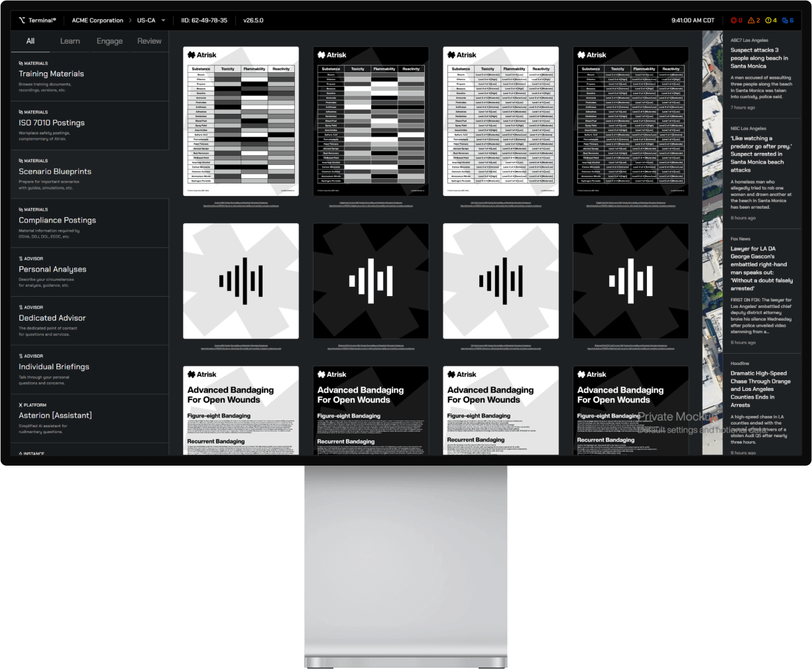Switch to the Engage tab
The height and width of the screenshot is (669, 812).
pos(109,41)
